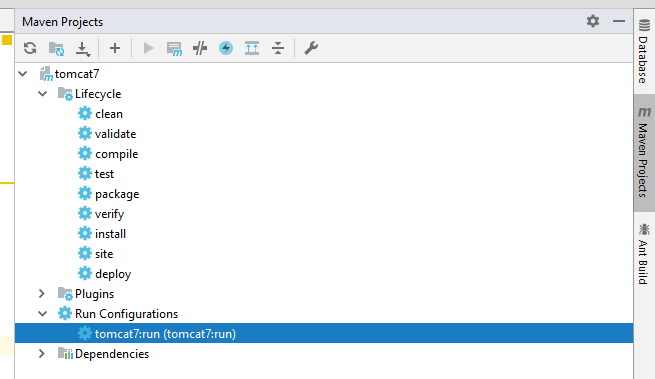Click the Plugins folder icon

tap(65, 294)
